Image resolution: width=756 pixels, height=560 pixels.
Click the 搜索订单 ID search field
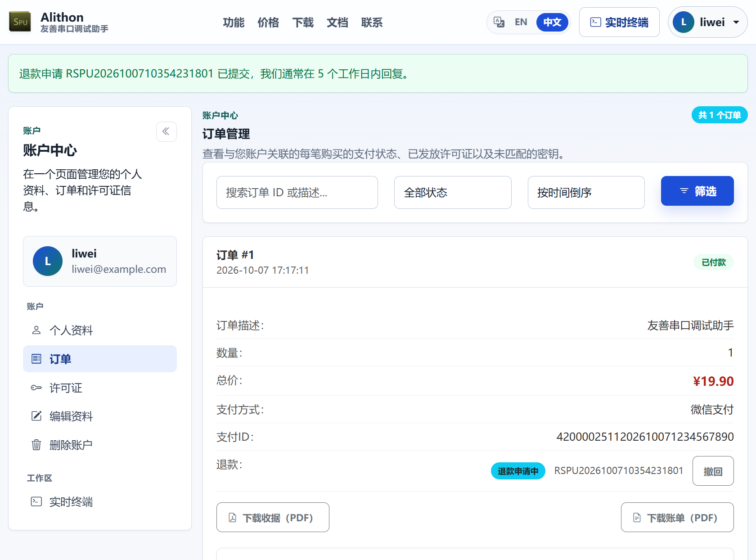297,192
